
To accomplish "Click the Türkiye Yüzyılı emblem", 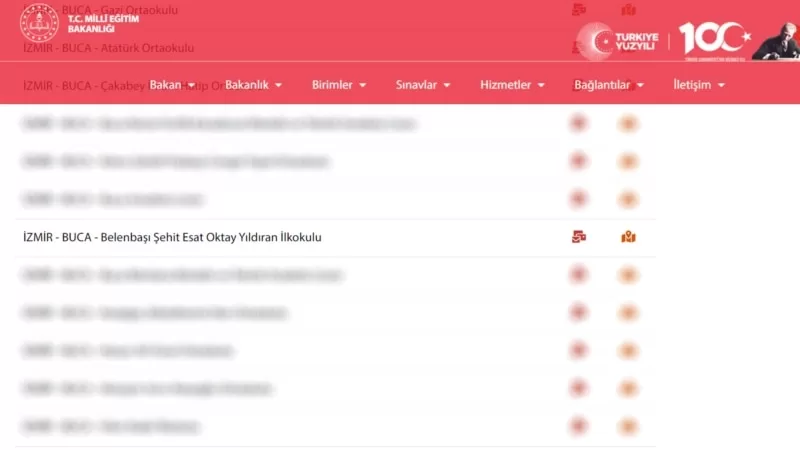I will pyautogui.click(x=618, y=41).
